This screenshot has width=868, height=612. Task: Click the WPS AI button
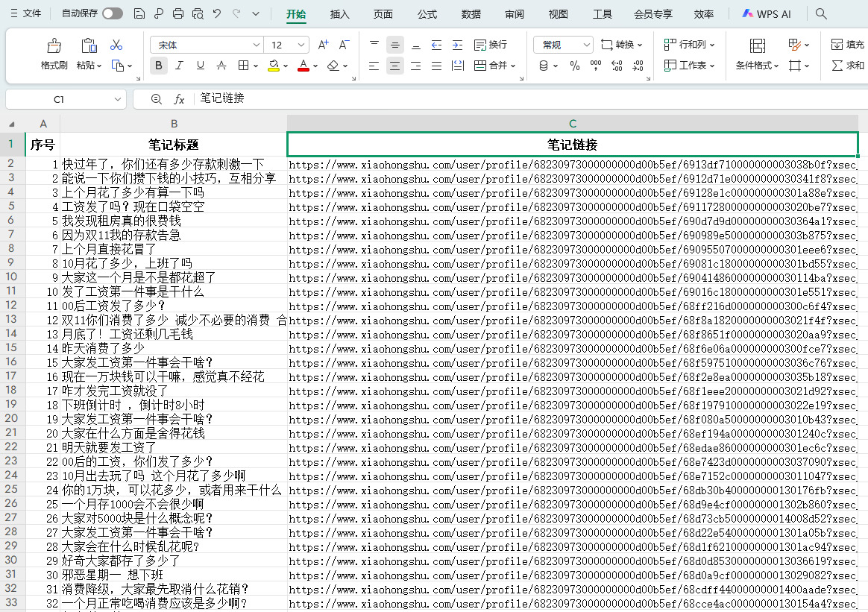(767, 13)
